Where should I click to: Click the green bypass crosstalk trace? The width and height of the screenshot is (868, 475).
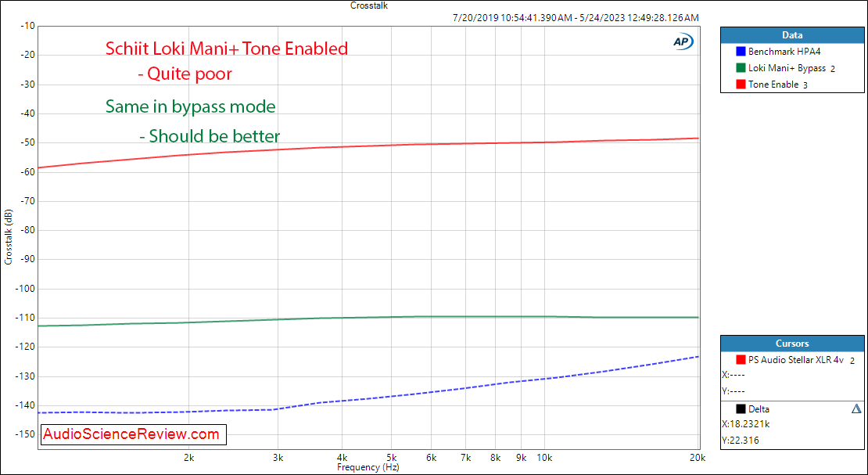[368, 317]
